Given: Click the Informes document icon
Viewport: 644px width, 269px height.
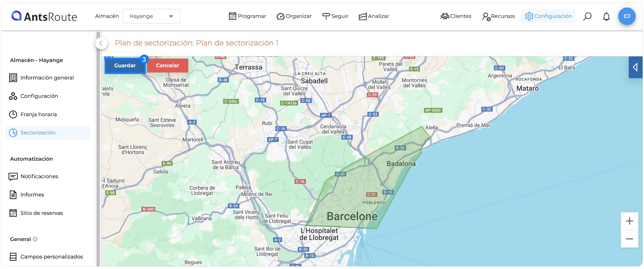Looking at the screenshot, I should pos(13,195).
